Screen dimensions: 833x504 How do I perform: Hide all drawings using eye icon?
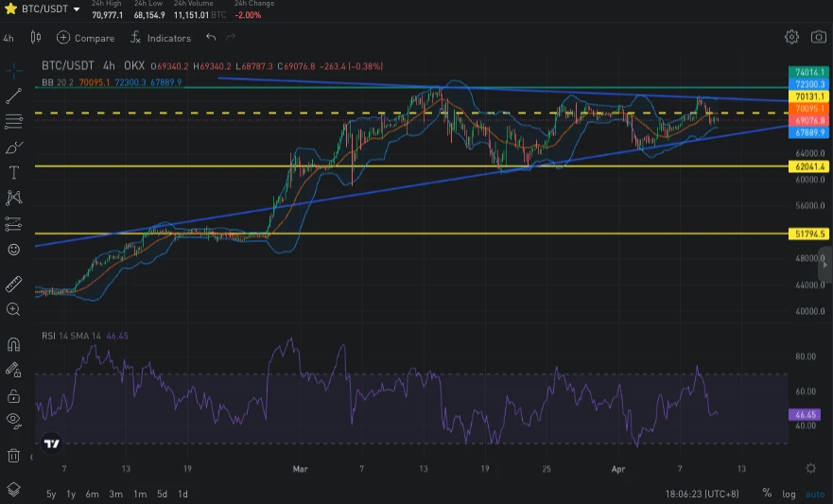click(x=13, y=420)
